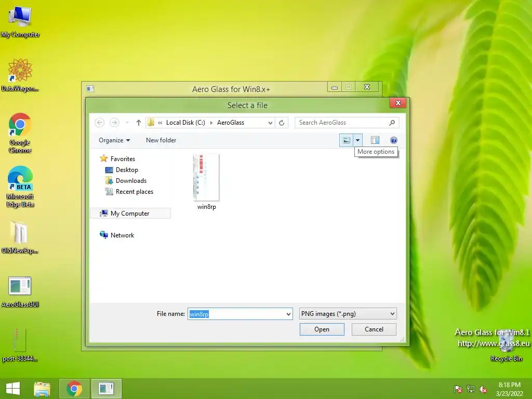This screenshot has width=532, height=399.
Task: Select Microsoft Edge Beta desktop shortcut
Action: click(x=20, y=187)
